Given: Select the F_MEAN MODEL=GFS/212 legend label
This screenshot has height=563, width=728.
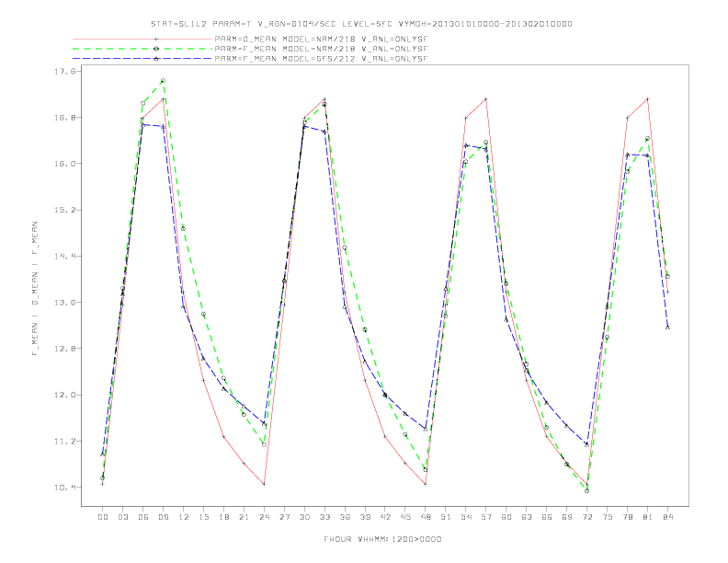Looking at the screenshot, I should coord(321,59).
